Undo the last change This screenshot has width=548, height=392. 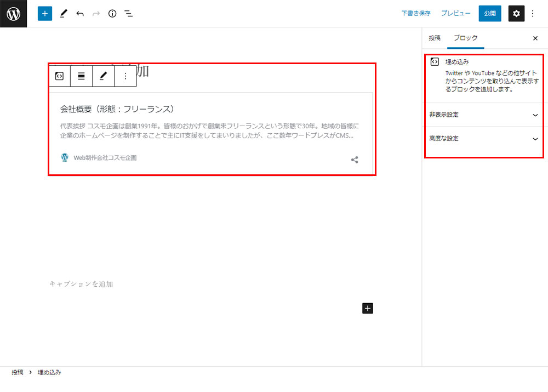pyautogui.click(x=80, y=14)
